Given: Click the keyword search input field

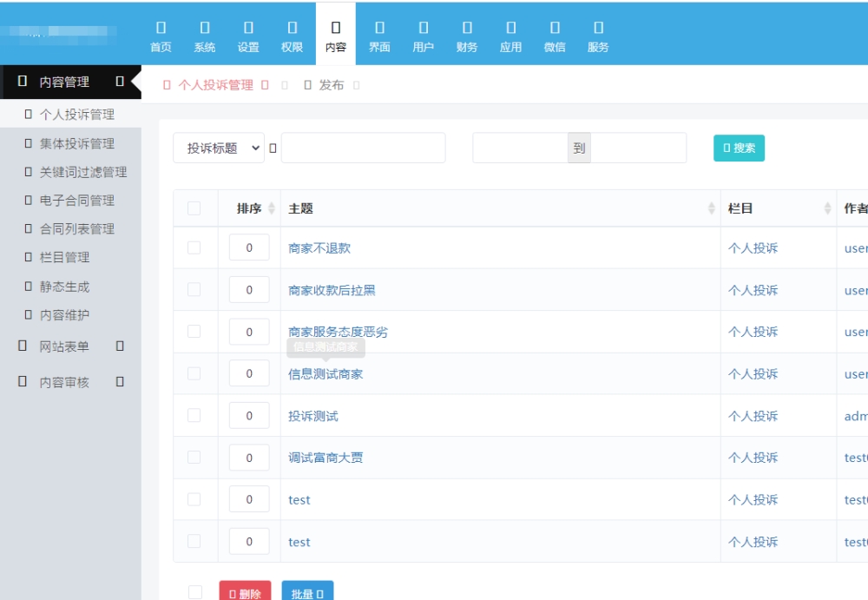Looking at the screenshot, I should click(x=363, y=148).
